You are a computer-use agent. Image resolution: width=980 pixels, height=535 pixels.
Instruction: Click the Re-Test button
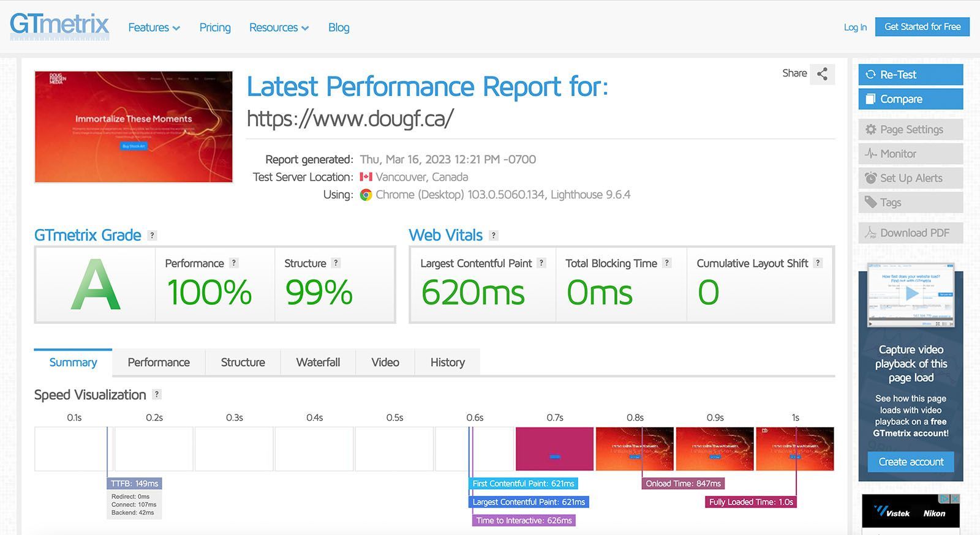tap(911, 75)
